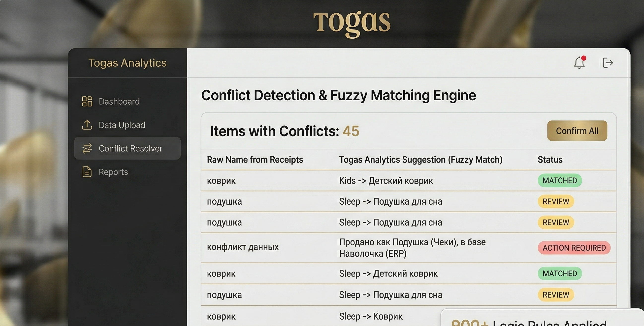Open the Dashboard via its grid icon
The image size is (644, 326).
[87, 101]
